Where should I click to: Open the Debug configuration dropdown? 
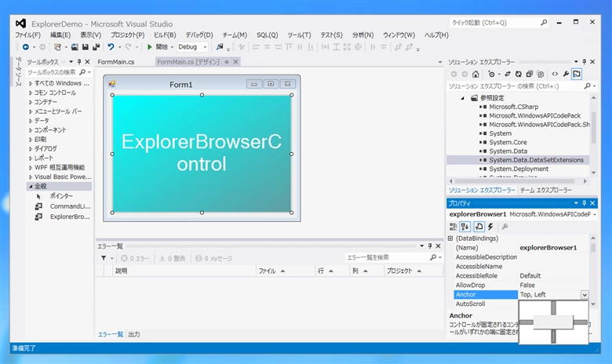tap(205, 47)
